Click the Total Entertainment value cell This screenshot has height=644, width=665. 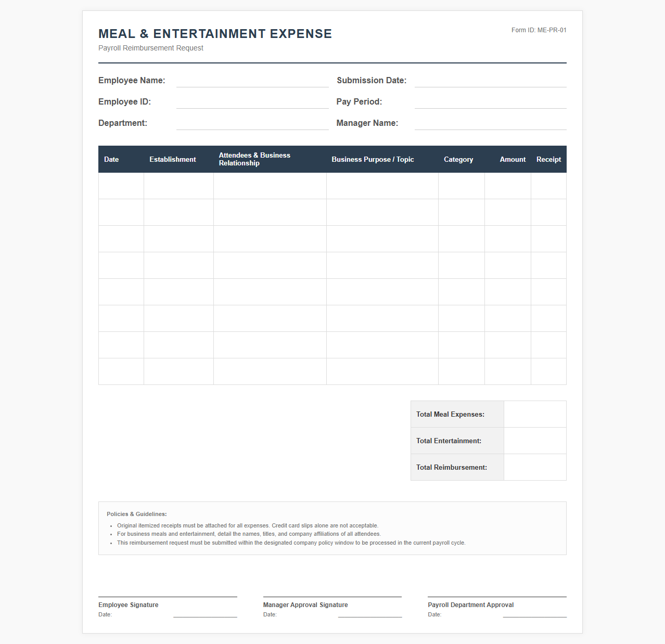pos(535,441)
